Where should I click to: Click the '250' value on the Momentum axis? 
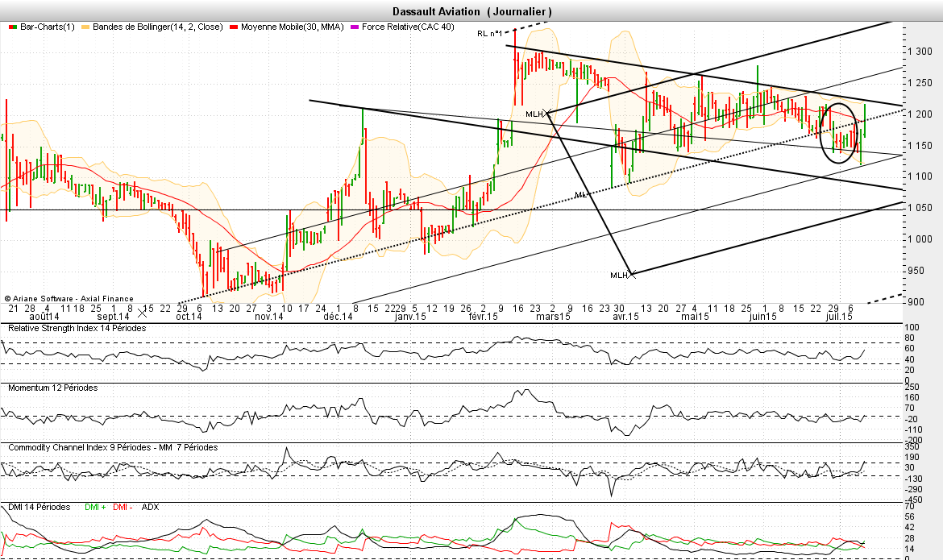[x=912, y=387]
